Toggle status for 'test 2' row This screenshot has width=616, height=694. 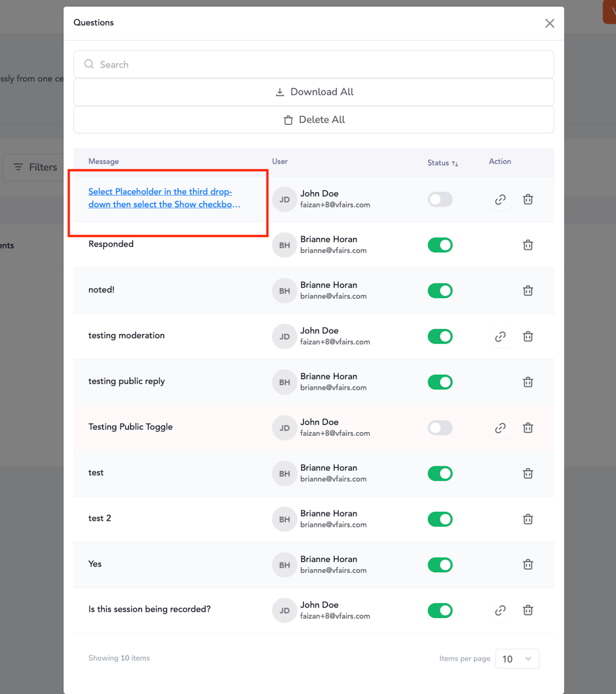click(x=440, y=519)
